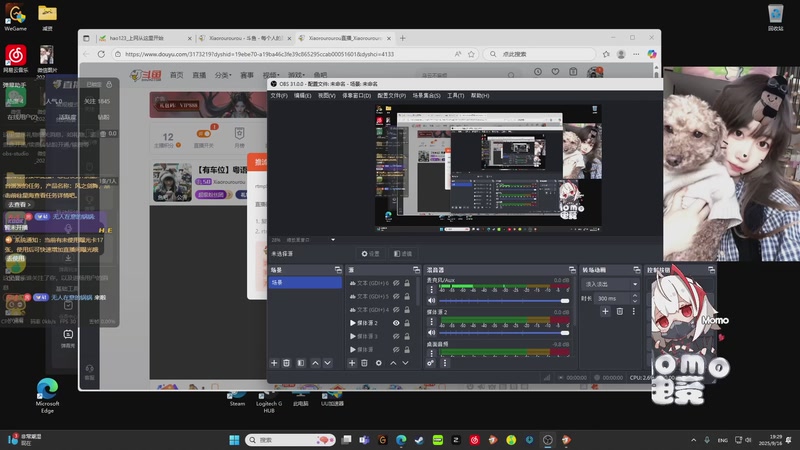This screenshot has height=450, width=800.
Task: Open source properties gear in sources toolbar
Action: pyautogui.click(x=379, y=363)
